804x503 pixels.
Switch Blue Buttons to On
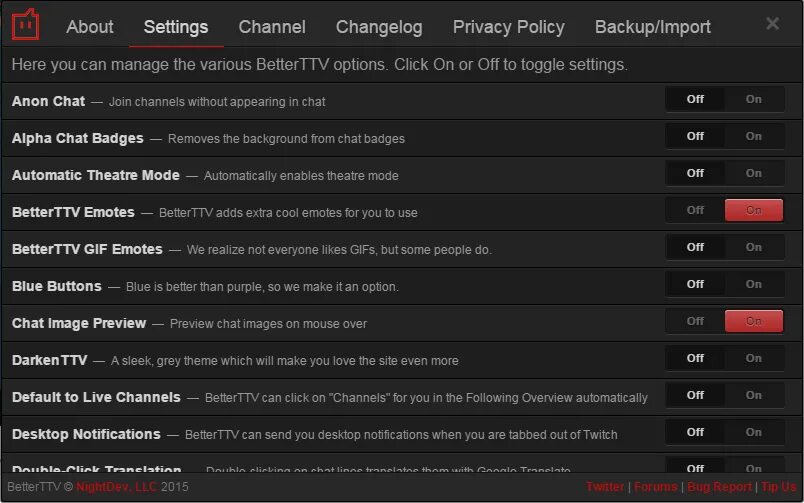pos(754,284)
